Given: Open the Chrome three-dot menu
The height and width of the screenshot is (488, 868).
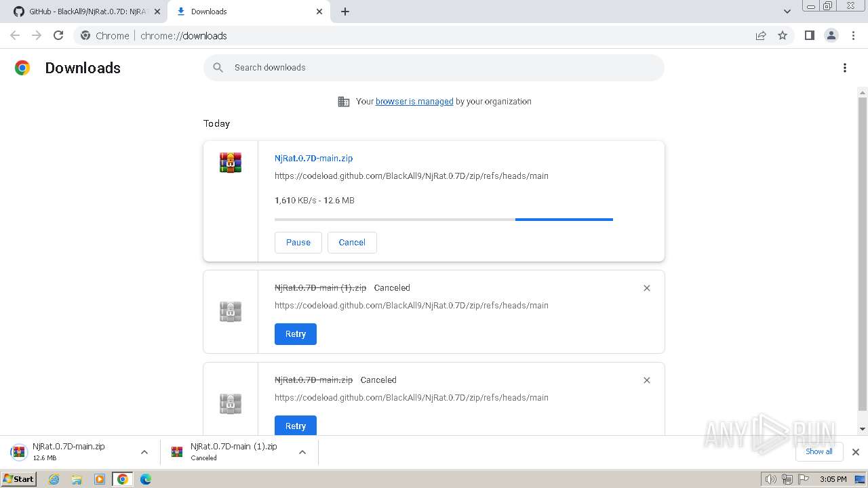Looking at the screenshot, I should click(x=854, y=35).
